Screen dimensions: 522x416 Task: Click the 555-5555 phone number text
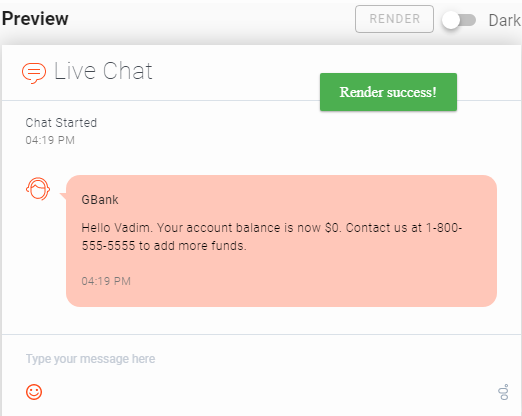tap(108, 246)
